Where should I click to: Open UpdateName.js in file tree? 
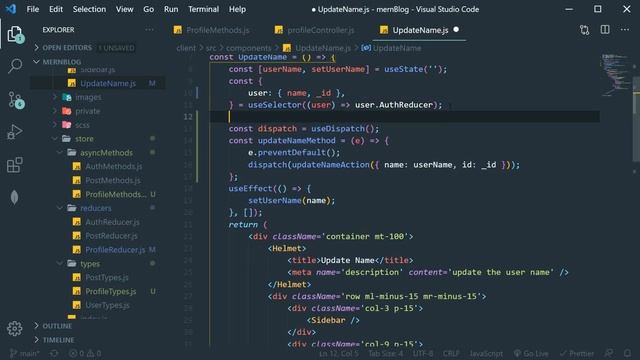click(108, 83)
